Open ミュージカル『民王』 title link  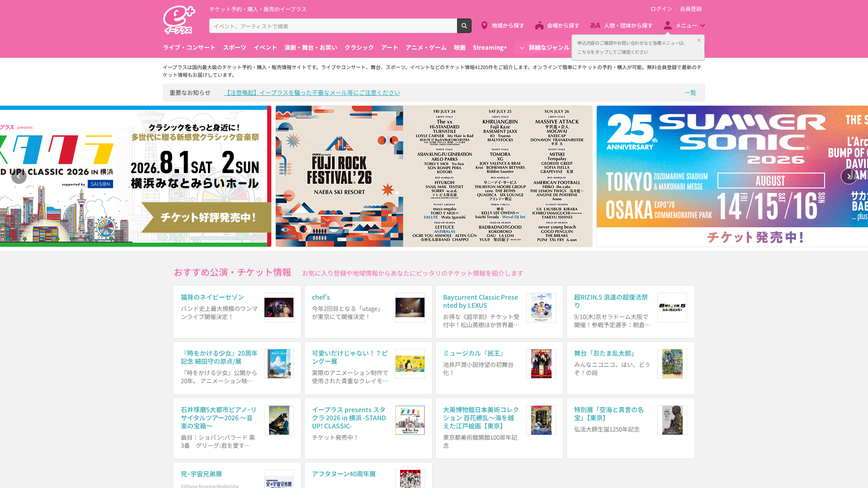[474, 353]
